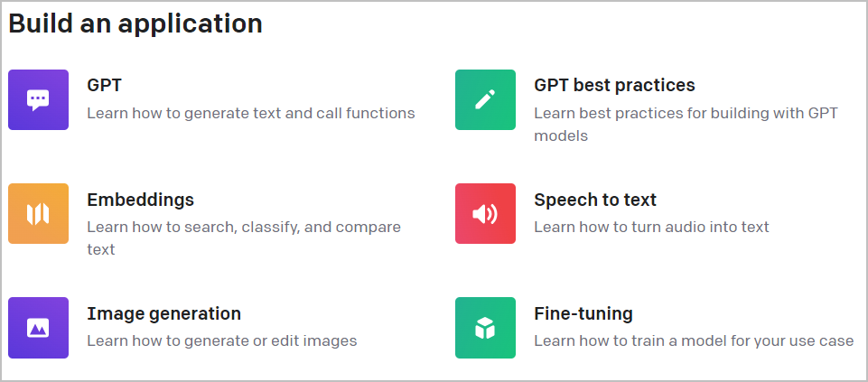
Task: Click 'Learn how to search, classify, and compare'
Action: point(244,227)
